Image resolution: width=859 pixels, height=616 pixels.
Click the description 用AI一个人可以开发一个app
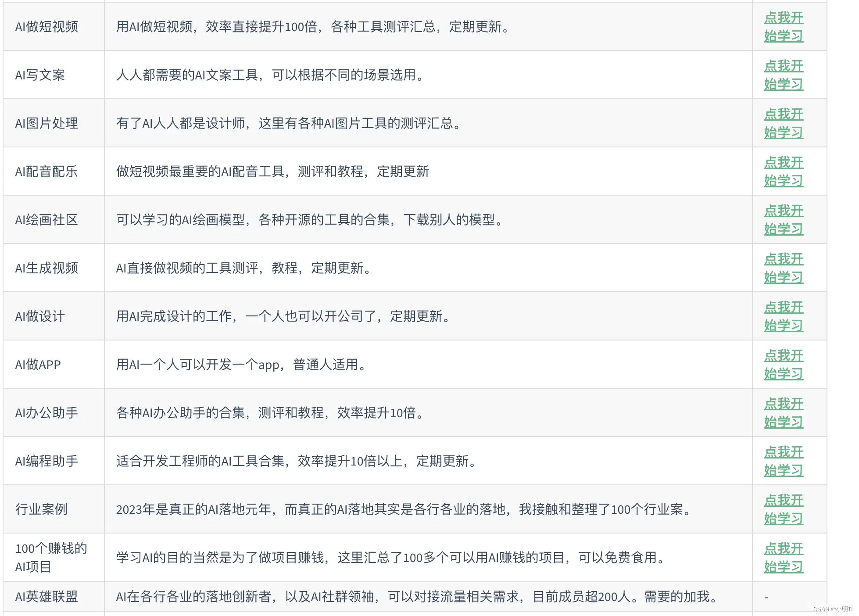tap(242, 365)
